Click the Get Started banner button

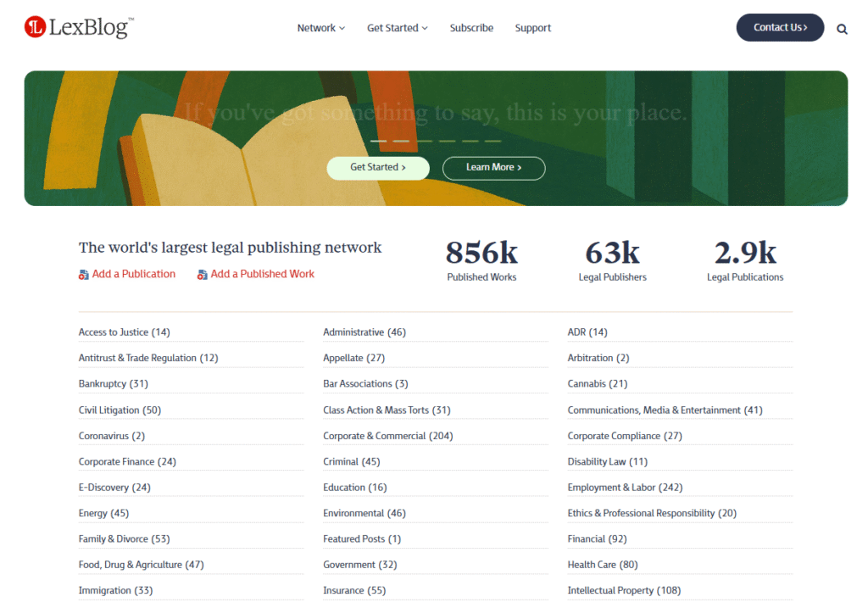[378, 167]
